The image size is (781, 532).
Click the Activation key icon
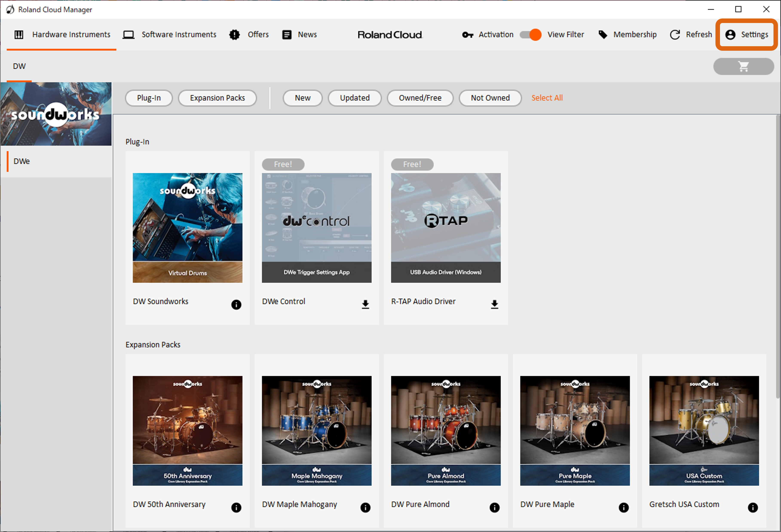click(x=467, y=35)
